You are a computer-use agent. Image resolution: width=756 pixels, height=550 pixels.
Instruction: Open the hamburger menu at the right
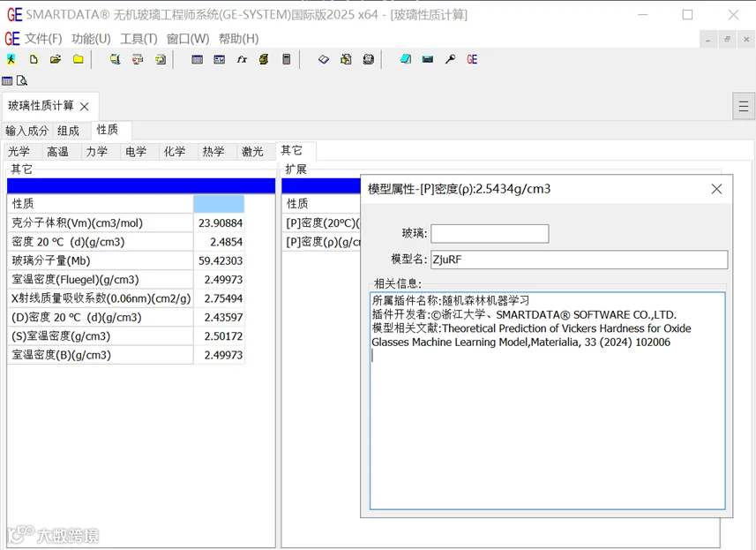744,106
